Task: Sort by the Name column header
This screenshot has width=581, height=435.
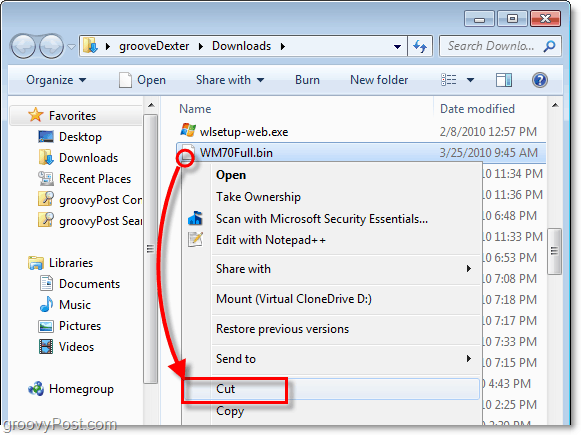Action: [195, 109]
